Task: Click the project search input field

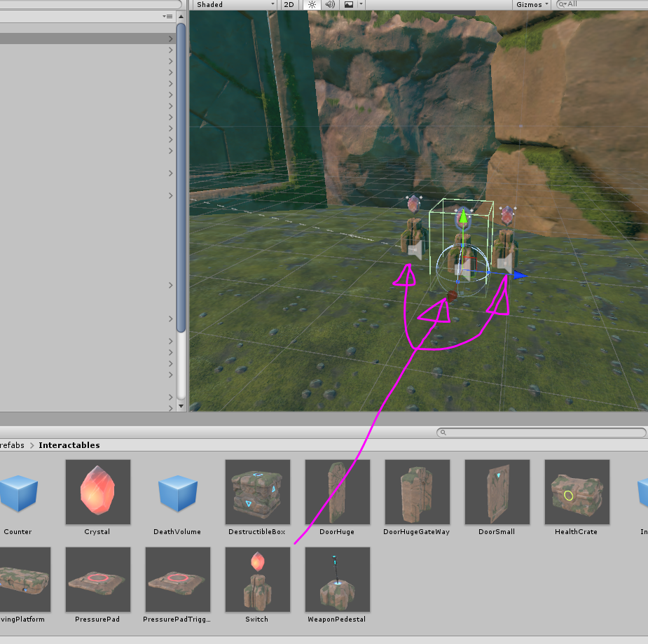Action: click(x=542, y=432)
